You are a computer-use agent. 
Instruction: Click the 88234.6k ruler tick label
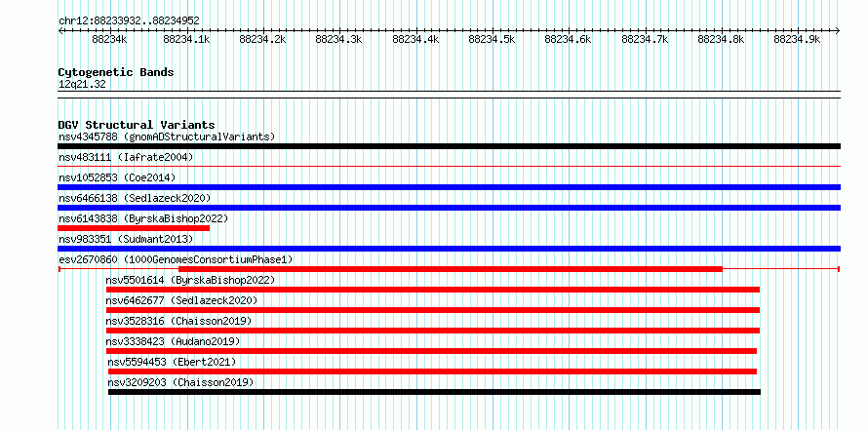coord(569,39)
